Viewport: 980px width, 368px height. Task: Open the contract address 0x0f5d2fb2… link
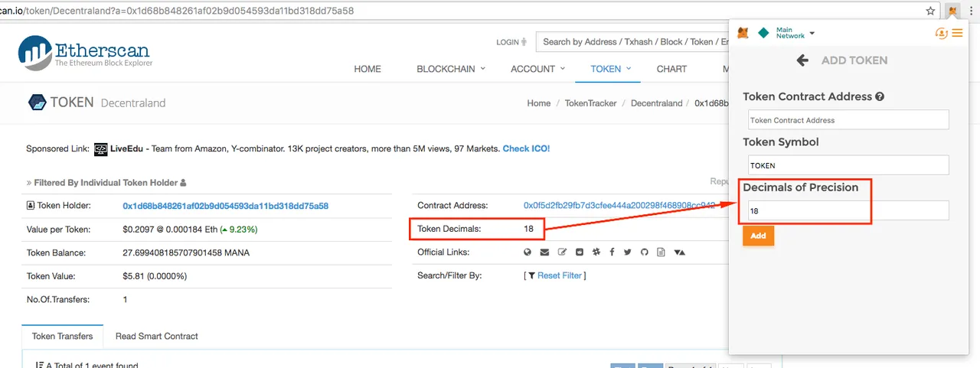tap(619, 206)
